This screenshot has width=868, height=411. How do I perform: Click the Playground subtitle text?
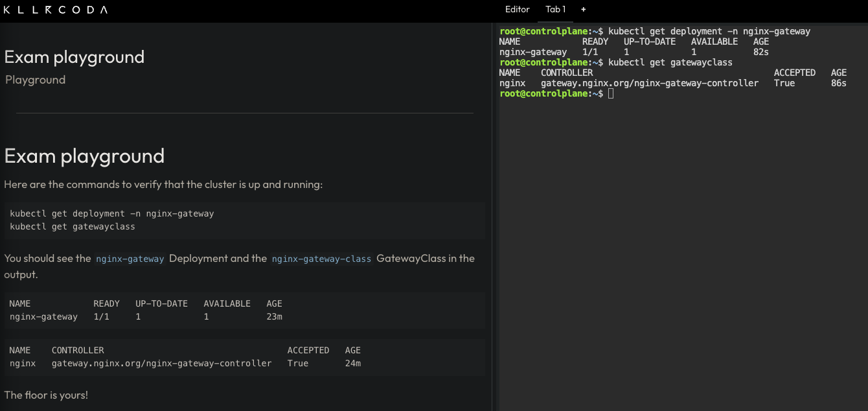35,80
